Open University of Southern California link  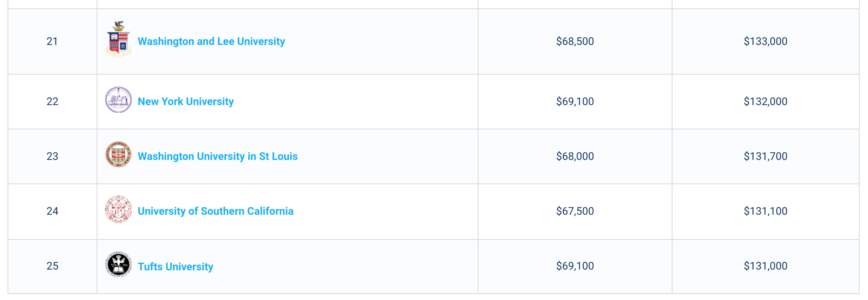point(216,211)
